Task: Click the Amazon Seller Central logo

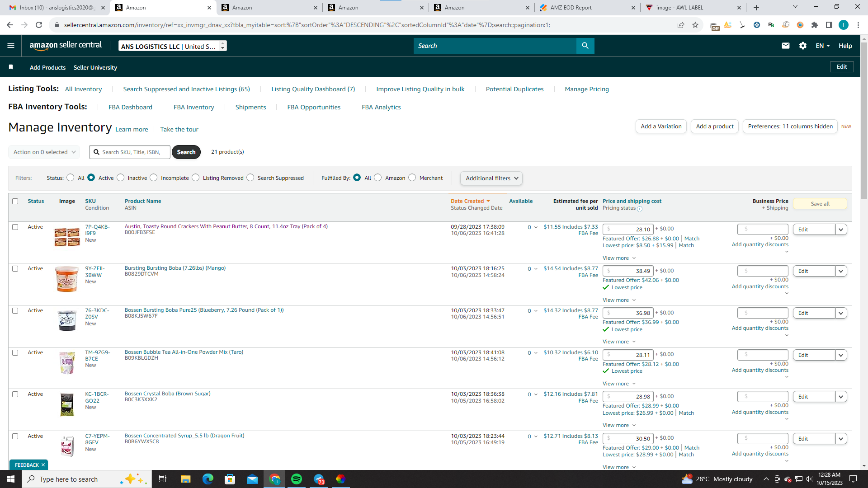Action: click(x=66, y=46)
